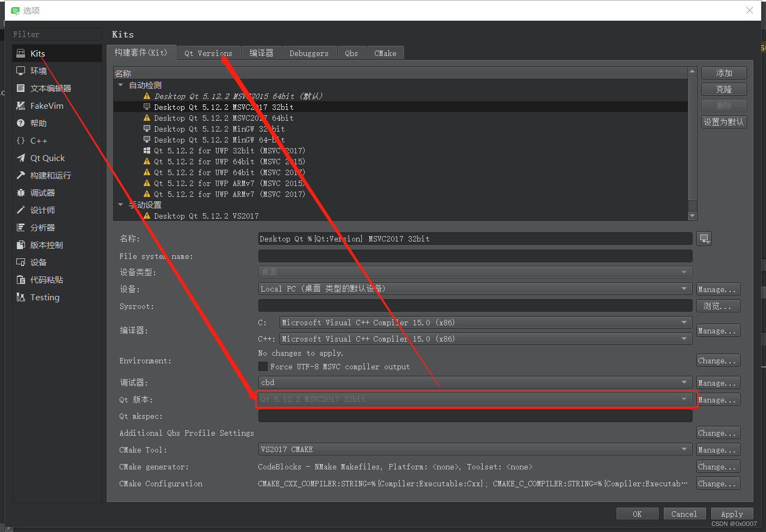Open the 帮助 settings category
Image resolution: width=766 pixels, height=532 pixels.
tap(38, 123)
